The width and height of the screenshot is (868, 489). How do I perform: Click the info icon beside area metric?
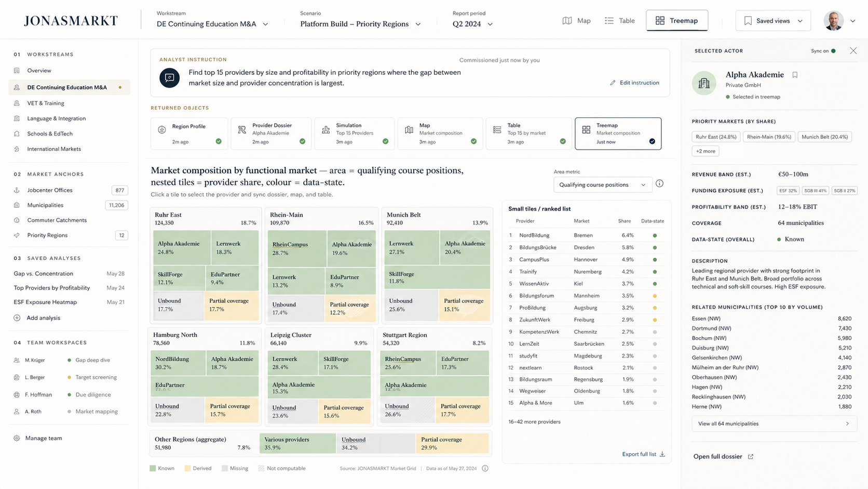coord(659,183)
